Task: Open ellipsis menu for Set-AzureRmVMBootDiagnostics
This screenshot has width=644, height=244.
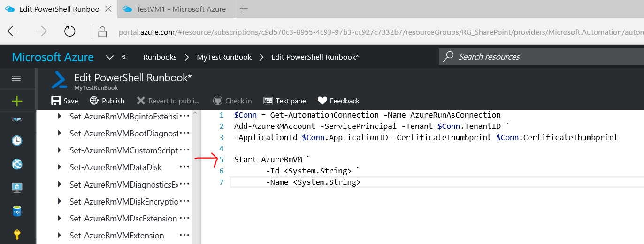Action: (184, 133)
